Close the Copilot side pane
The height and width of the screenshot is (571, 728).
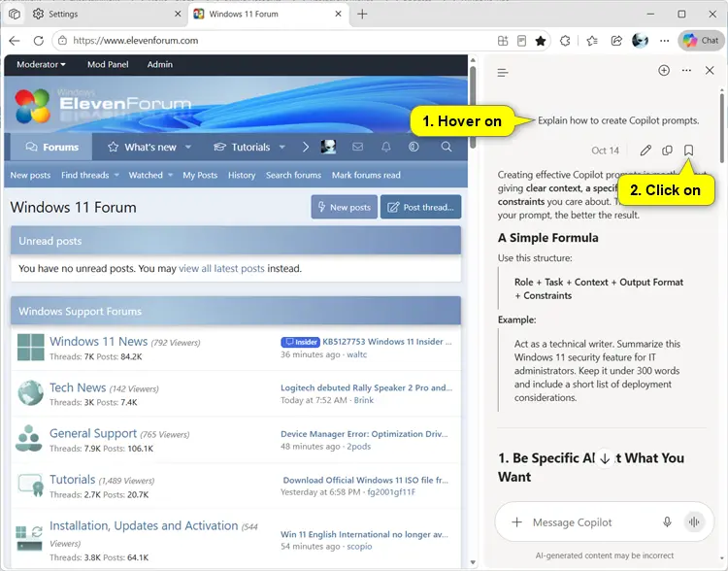click(x=710, y=71)
